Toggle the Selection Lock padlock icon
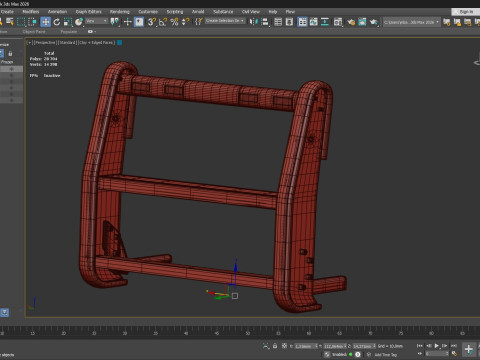This screenshot has width=480, height=360. click(x=275, y=346)
